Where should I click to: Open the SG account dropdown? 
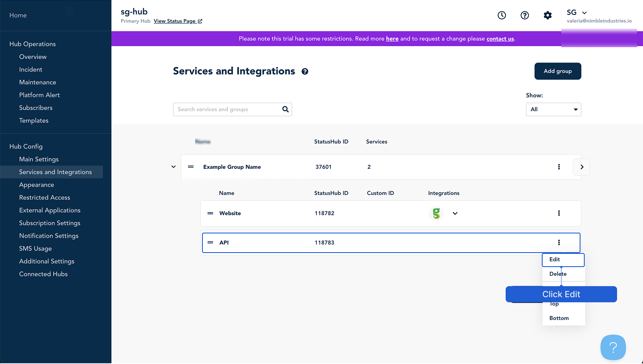[577, 13]
